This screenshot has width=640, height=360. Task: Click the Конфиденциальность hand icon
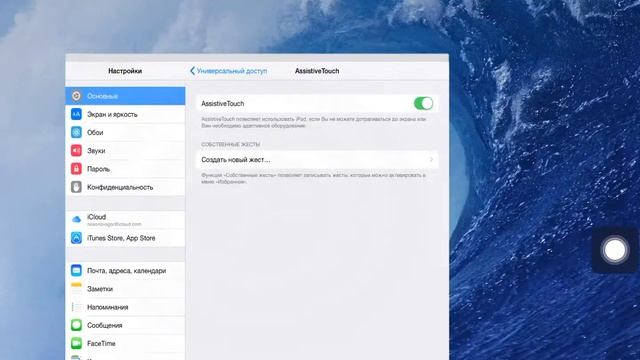coord(76,187)
